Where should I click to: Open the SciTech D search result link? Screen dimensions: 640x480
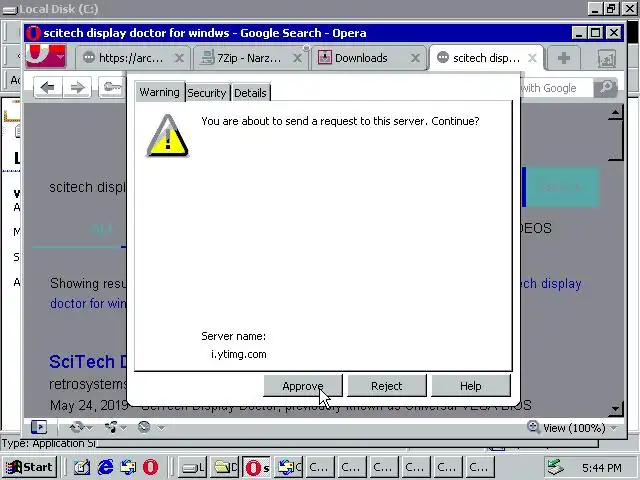88,362
